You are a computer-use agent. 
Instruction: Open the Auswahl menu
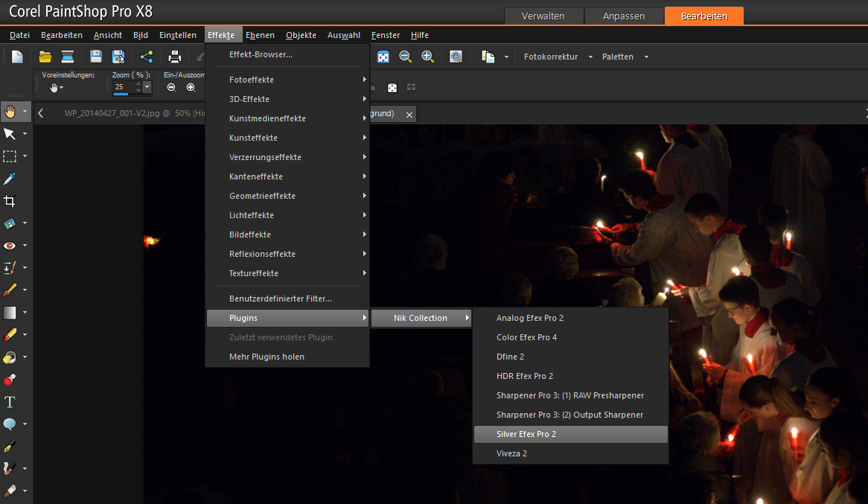pos(344,35)
